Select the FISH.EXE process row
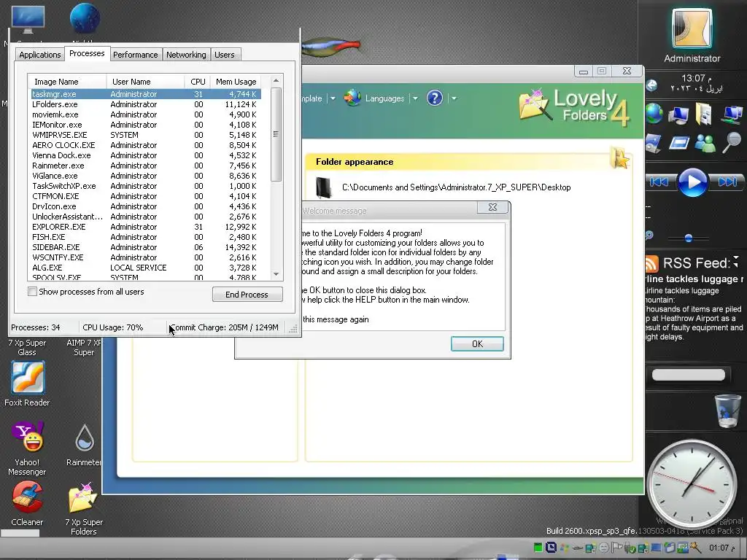Screen dimensions: 747x560 [146, 237]
